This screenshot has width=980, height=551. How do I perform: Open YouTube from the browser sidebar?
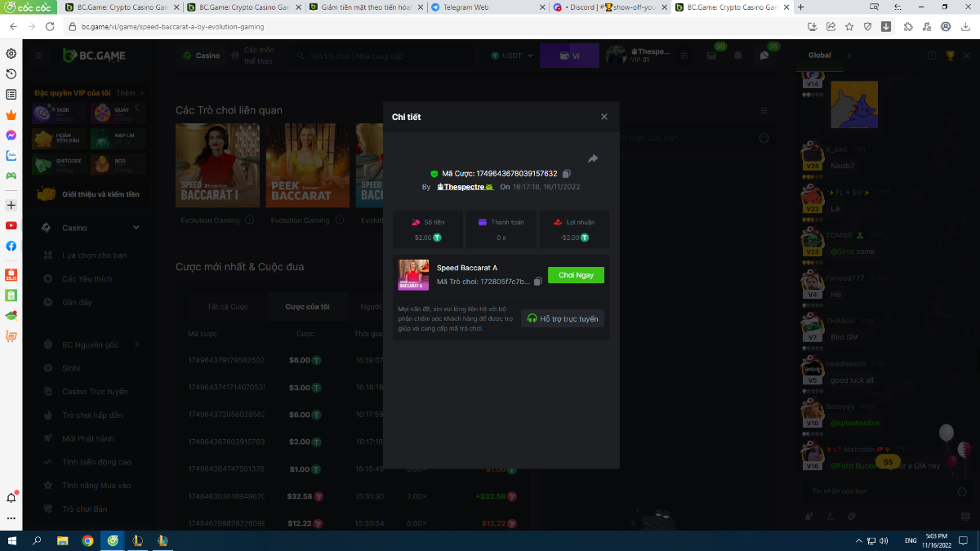click(11, 225)
